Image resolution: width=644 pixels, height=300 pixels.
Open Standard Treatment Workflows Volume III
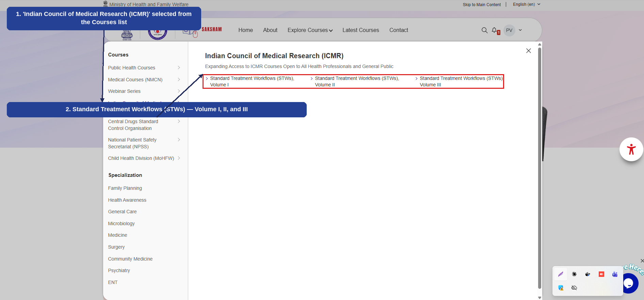click(x=461, y=82)
